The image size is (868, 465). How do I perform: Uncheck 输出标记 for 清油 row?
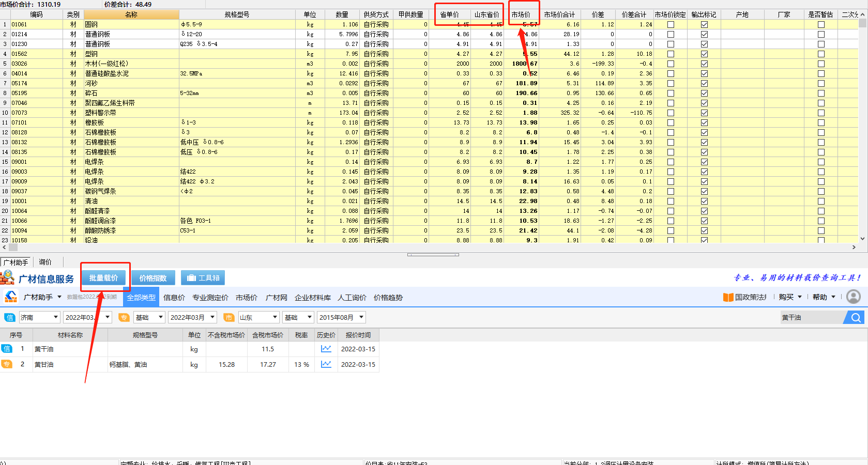coord(704,201)
